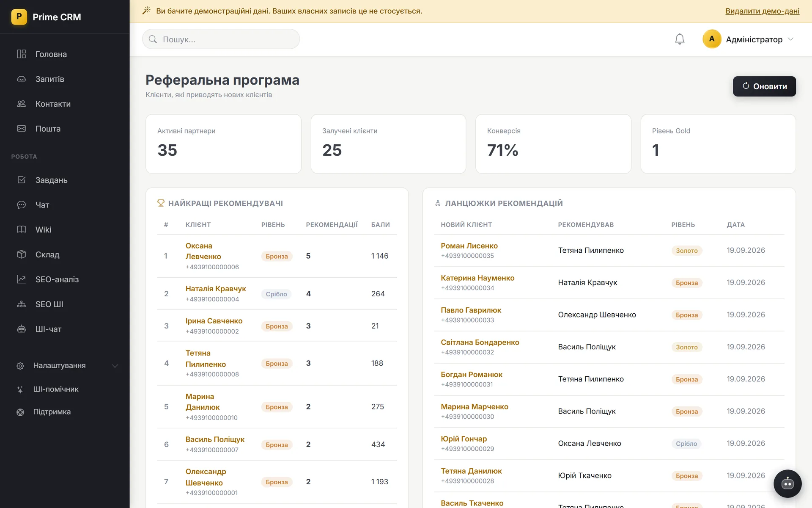Image resolution: width=812 pixels, height=508 pixels.
Task: Click the 1 146 points value
Action: coord(380,256)
